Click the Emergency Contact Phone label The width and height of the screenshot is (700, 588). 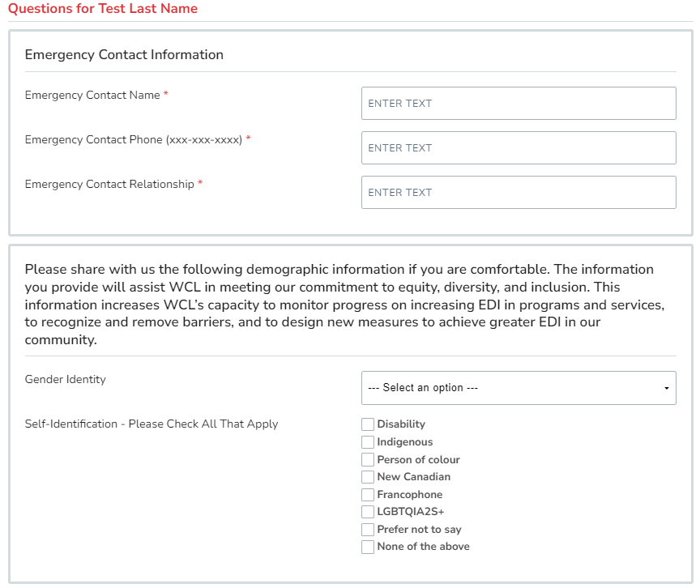(134, 140)
